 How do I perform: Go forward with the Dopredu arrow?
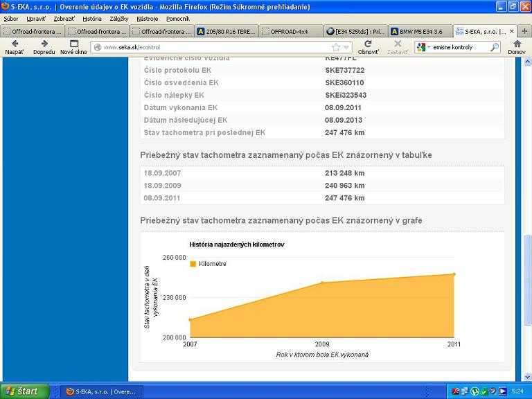[x=44, y=47]
